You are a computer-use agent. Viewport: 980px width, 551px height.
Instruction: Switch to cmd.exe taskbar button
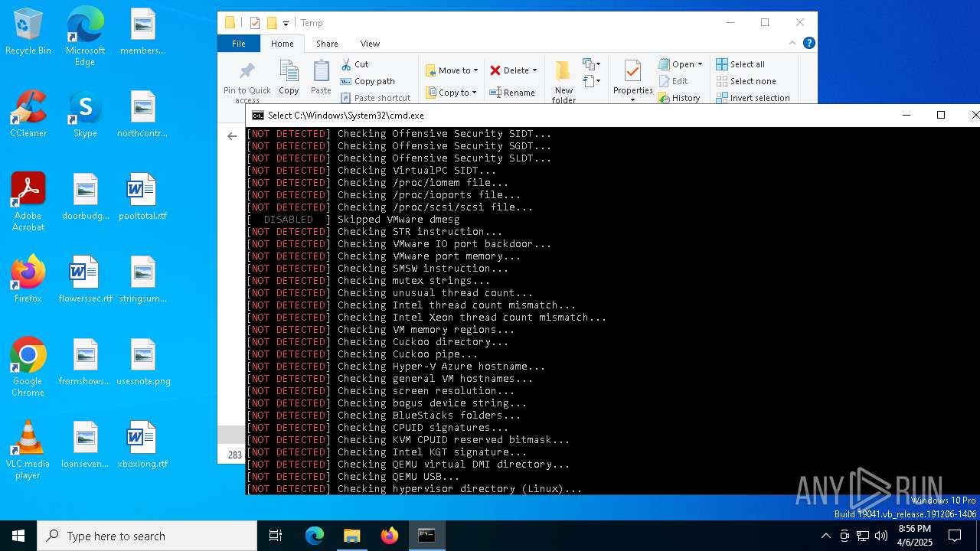coord(426,536)
